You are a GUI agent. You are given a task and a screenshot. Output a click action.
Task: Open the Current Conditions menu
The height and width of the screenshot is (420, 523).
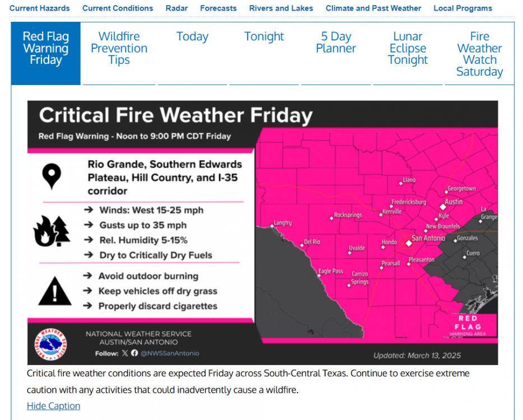(118, 8)
